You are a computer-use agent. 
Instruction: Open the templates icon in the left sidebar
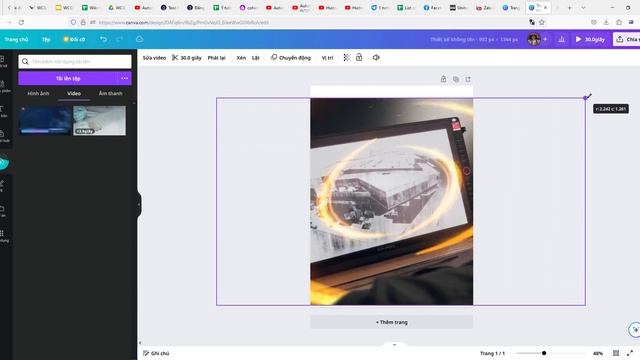click(x=3, y=61)
